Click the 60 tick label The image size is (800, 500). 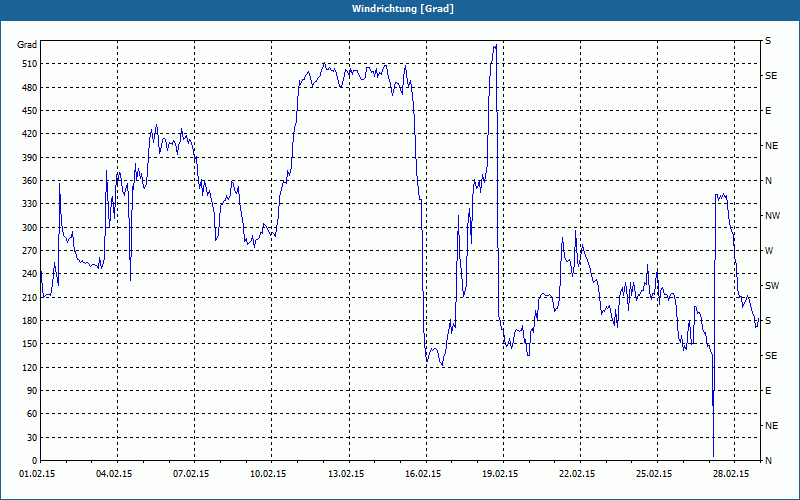click(32, 413)
